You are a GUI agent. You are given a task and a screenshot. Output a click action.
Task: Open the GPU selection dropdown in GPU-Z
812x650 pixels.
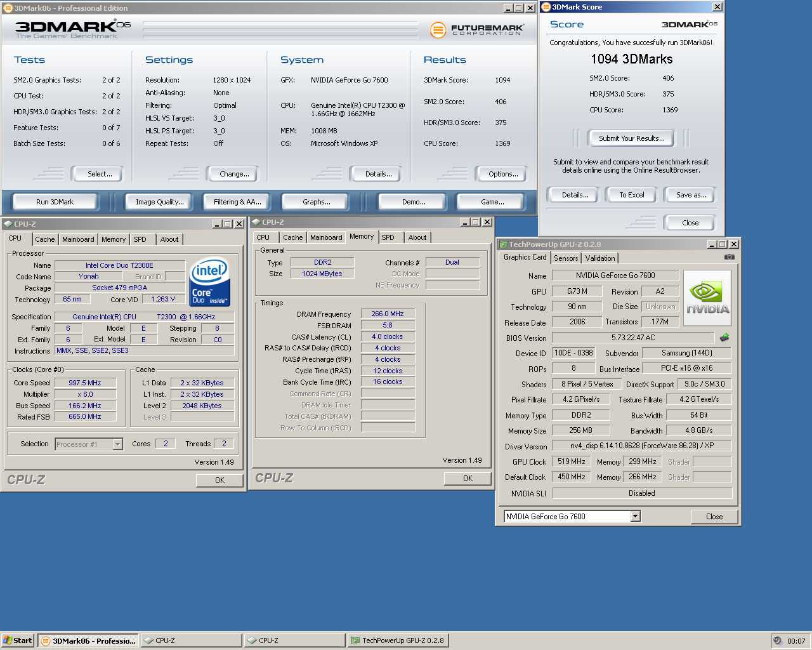click(x=636, y=517)
